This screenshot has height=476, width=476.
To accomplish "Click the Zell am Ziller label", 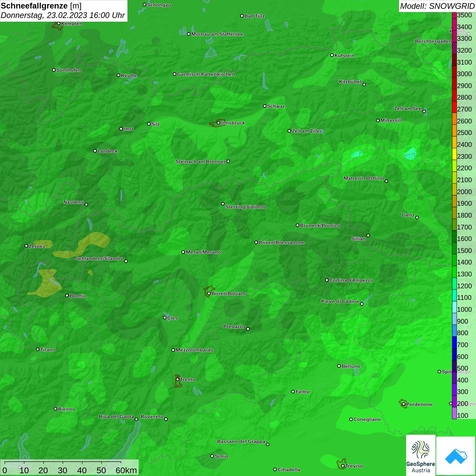I will [307, 131].
